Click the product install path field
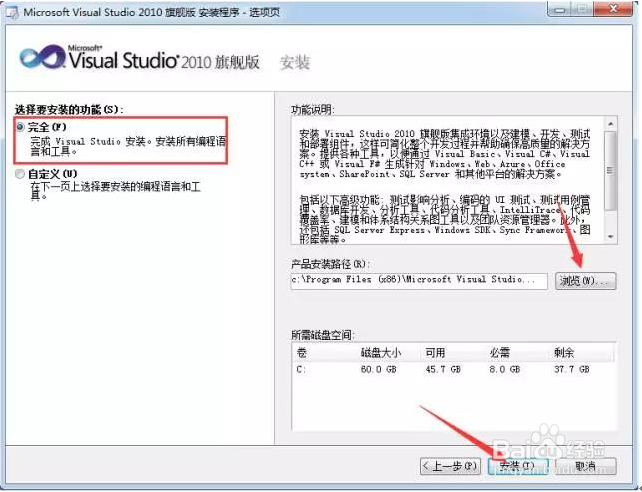Image resolution: width=642 pixels, height=492 pixels. [x=419, y=281]
